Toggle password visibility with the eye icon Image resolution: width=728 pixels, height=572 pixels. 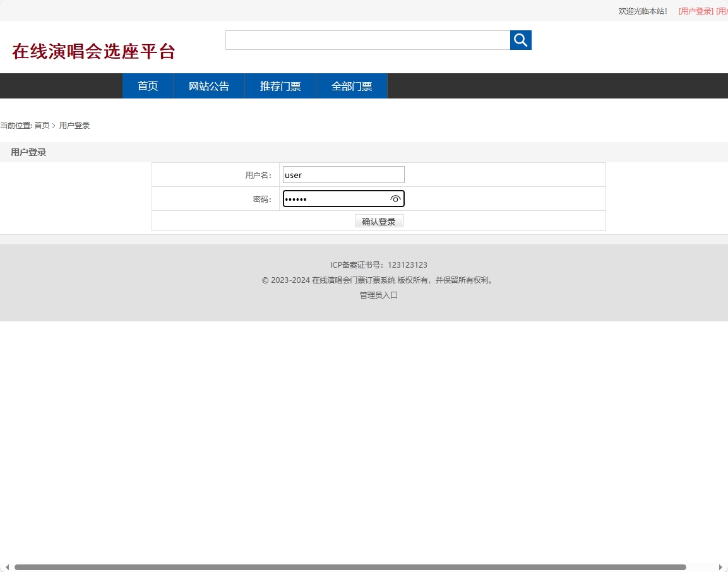tap(395, 198)
